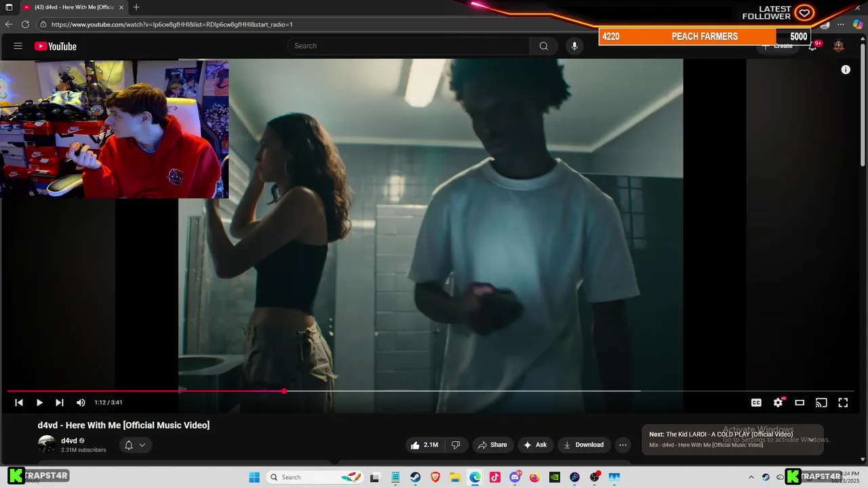This screenshot has width=868, height=488.
Task: Click the time elapsed 1:12 / 3:41 display
Action: (x=108, y=403)
